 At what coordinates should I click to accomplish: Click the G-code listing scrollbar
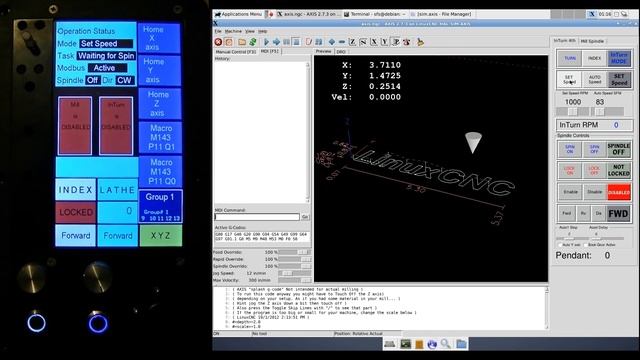pos(546,308)
